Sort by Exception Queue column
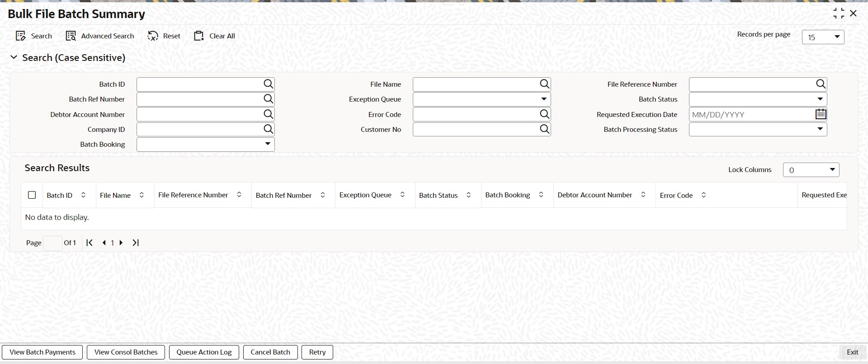868x364 pixels. pos(402,195)
